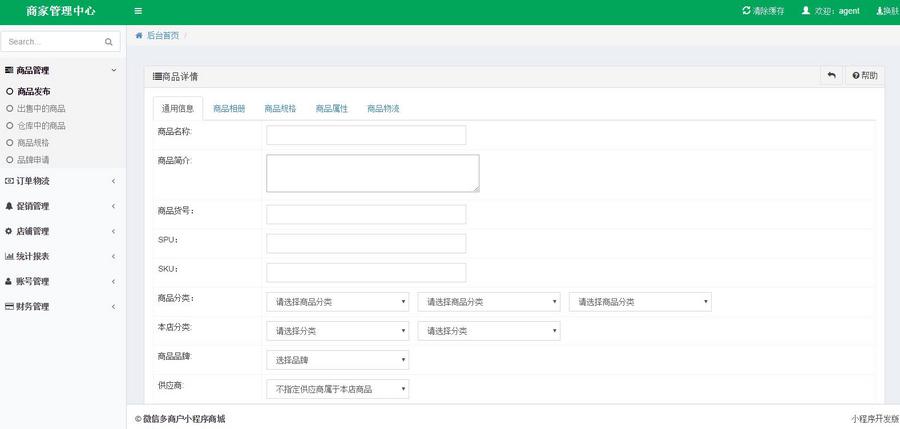Click the list icon before 商品详情 title
Viewport: 900px width, 429px height.
157,76
